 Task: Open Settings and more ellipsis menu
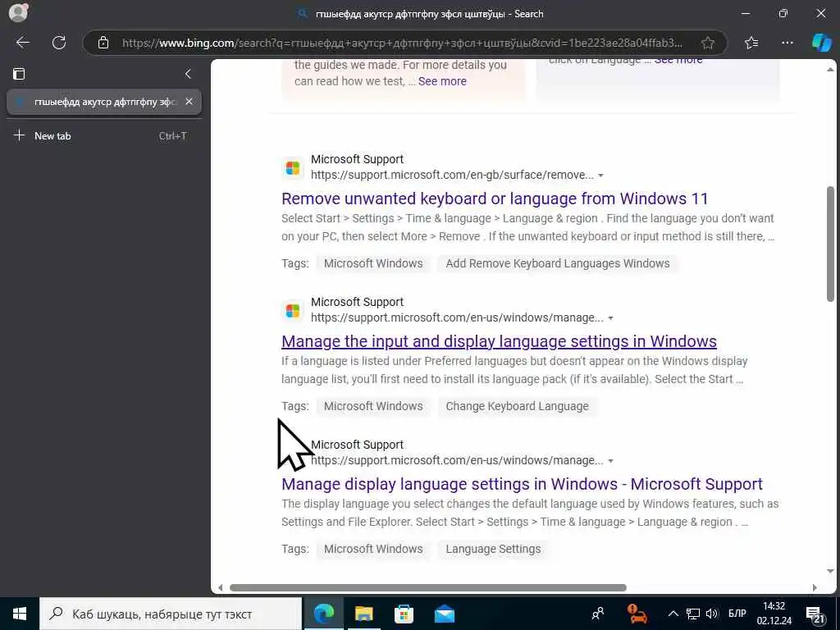(x=787, y=43)
